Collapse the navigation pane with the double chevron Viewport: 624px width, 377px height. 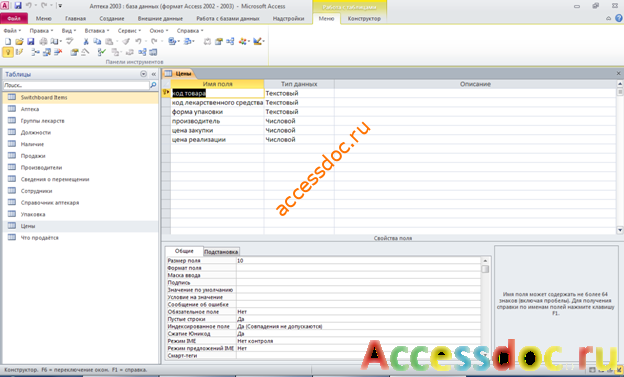[x=154, y=74]
